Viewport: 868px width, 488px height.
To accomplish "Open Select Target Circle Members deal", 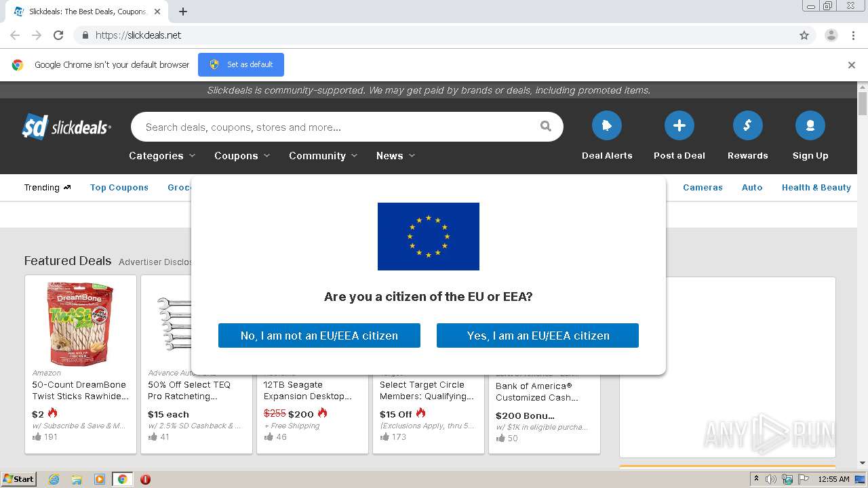I will [427, 390].
